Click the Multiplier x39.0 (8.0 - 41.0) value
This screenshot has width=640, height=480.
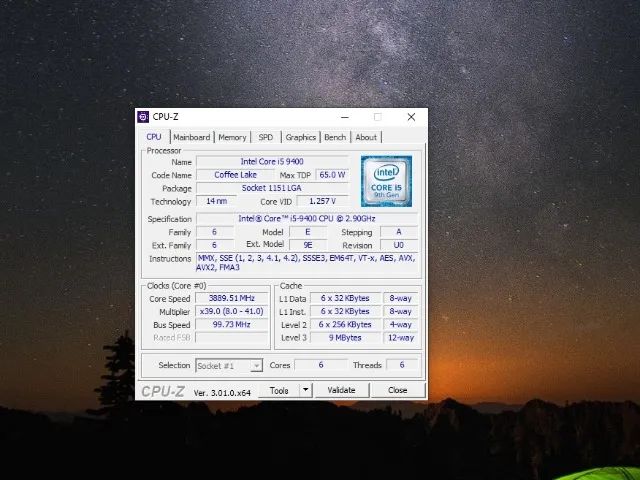[x=231, y=311]
